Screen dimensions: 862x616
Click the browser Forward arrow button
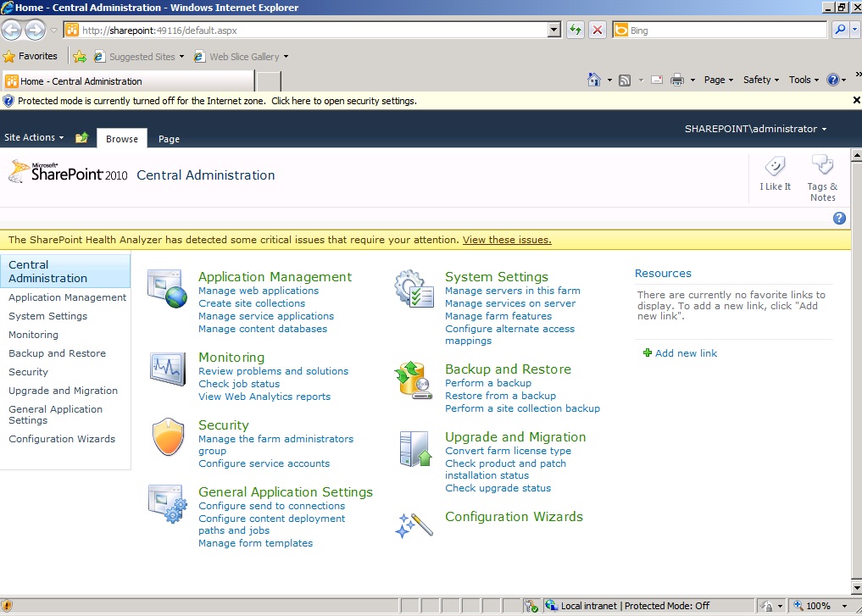click(x=36, y=30)
